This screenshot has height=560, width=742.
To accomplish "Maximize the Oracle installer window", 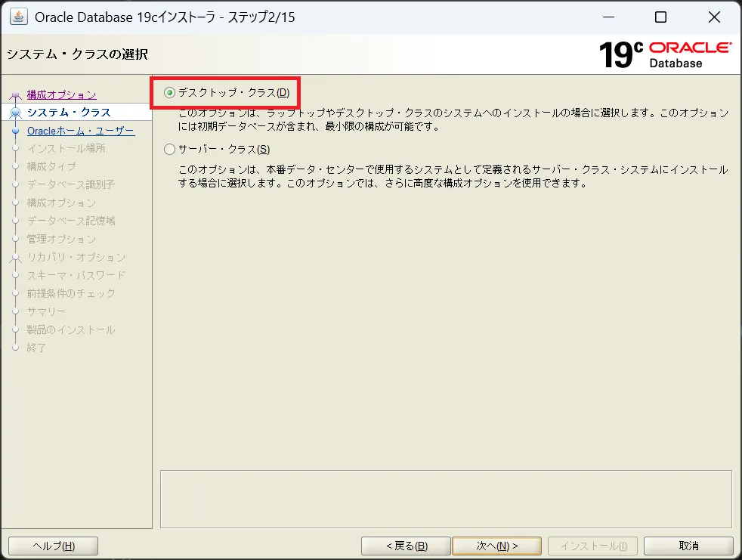I will click(660, 17).
